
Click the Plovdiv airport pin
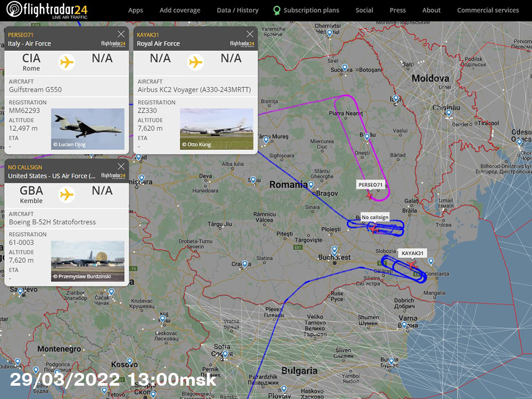pyautogui.click(x=284, y=389)
